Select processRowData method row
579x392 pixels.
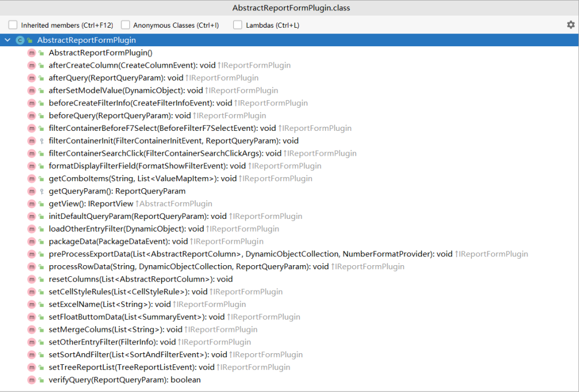click(x=289, y=266)
